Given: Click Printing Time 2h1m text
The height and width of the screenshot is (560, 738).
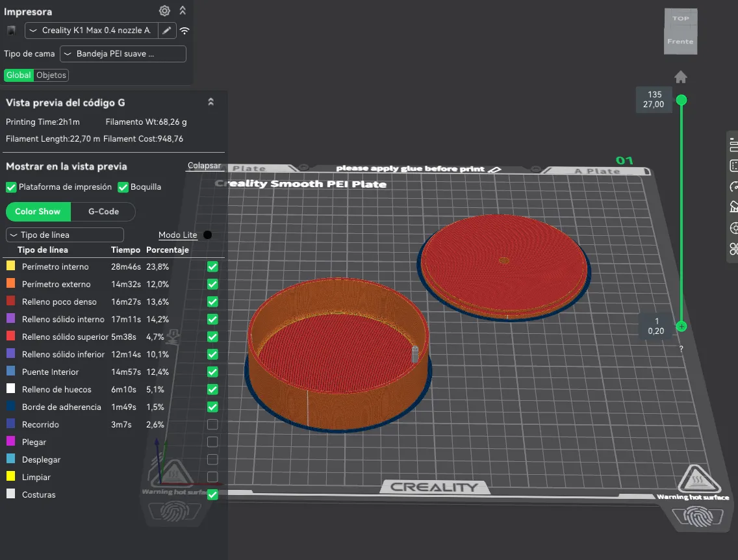Looking at the screenshot, I should [x=43, y=122].
